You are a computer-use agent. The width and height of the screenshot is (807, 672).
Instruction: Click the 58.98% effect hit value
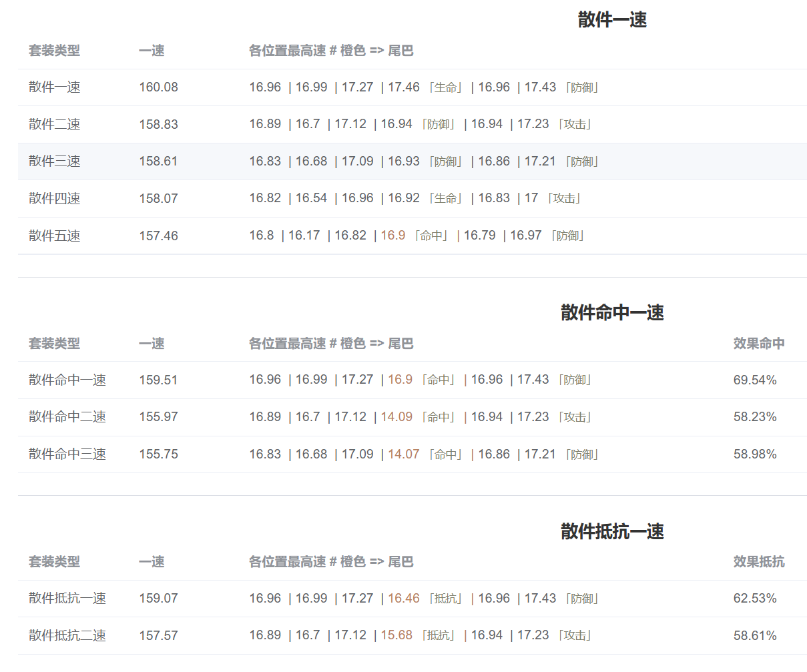(x=755, y=454)
